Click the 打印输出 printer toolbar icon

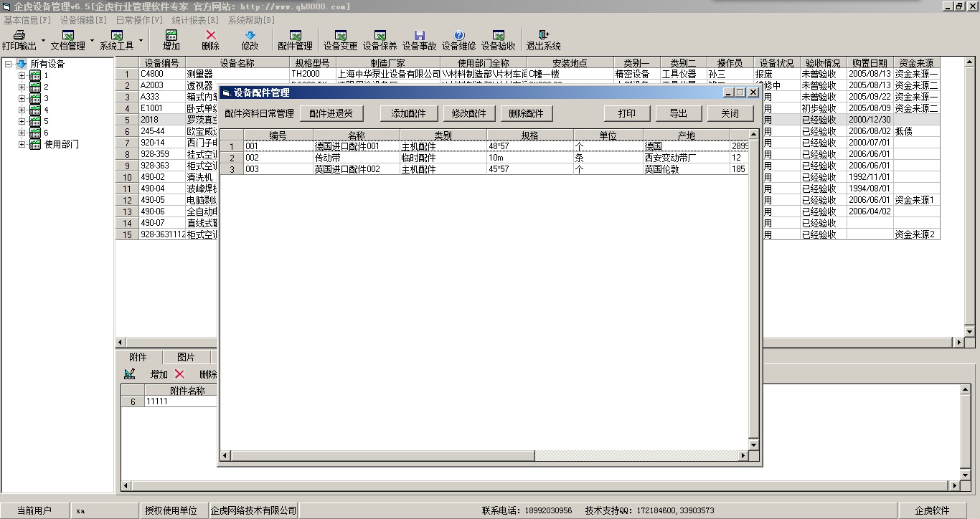point(19,35)
